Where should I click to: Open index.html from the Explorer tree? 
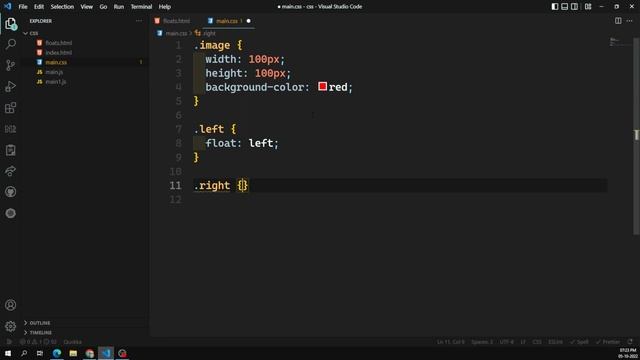[x=58, y=53]
